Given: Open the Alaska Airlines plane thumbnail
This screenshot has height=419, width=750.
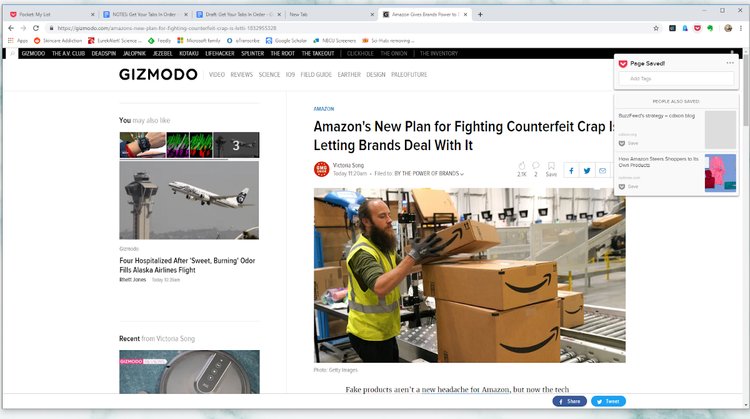Looking at the screenshot, I should (189, 200).
